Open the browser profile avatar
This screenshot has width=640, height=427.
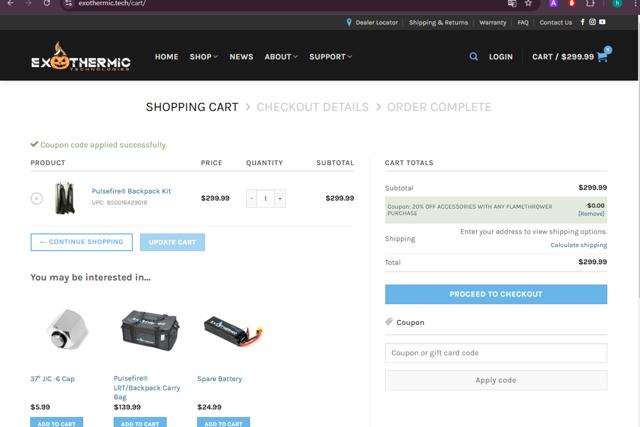click(617, 3)
